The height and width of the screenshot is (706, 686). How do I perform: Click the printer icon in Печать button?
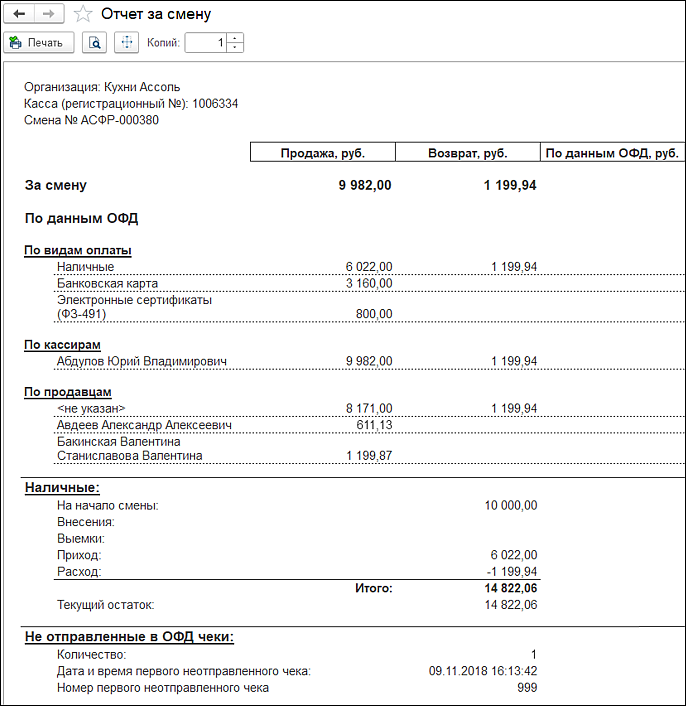(x=16, y=43)
